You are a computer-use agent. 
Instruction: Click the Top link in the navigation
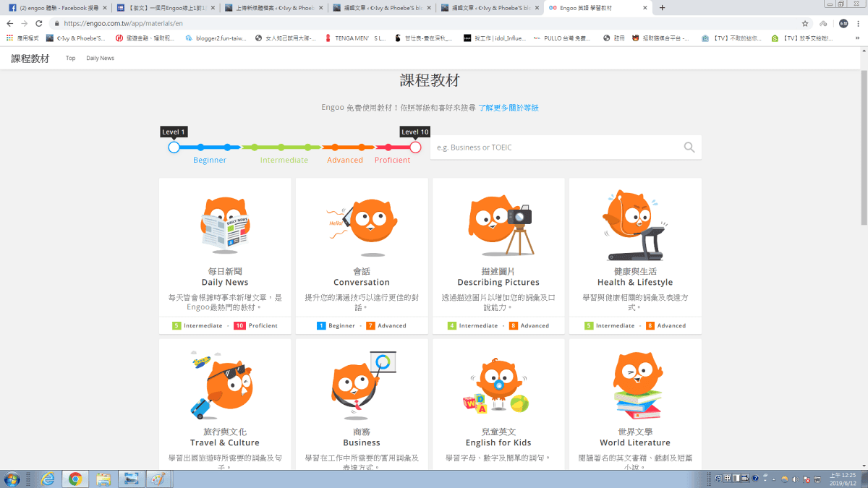pyautogui.click(x=70, y=58)
